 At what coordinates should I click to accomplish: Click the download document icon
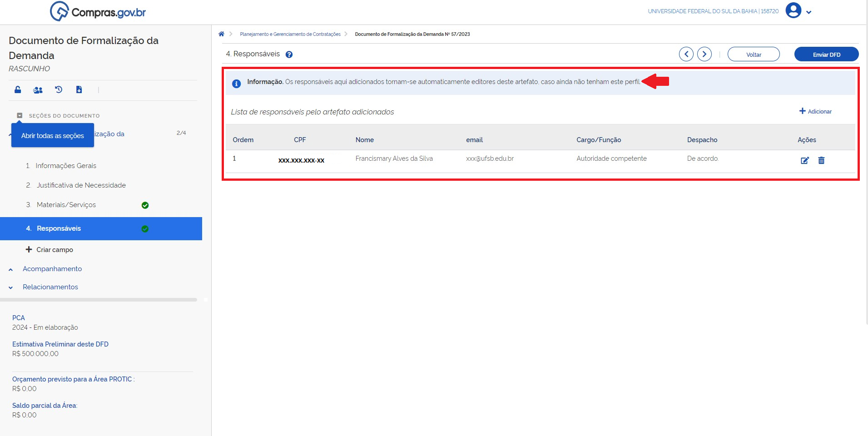click(79, 89)
